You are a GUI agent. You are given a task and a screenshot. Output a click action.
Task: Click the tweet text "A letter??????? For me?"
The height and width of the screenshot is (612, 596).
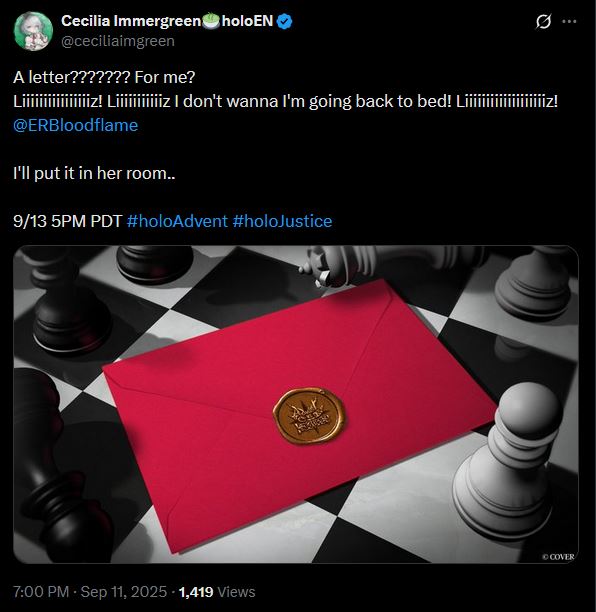pos(104,77)
